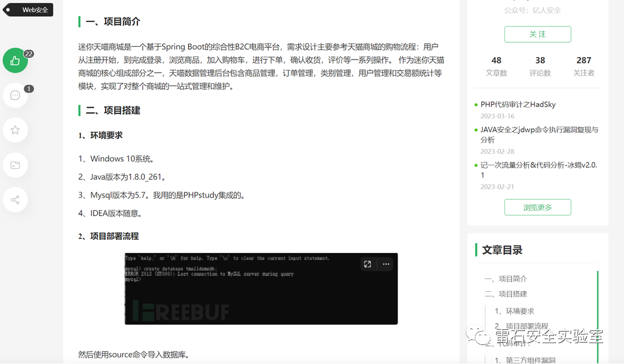This screenshot has width=624, height=364.
Task: Jump to 2、项目部署流程 in table of contents
Action: 521,326
